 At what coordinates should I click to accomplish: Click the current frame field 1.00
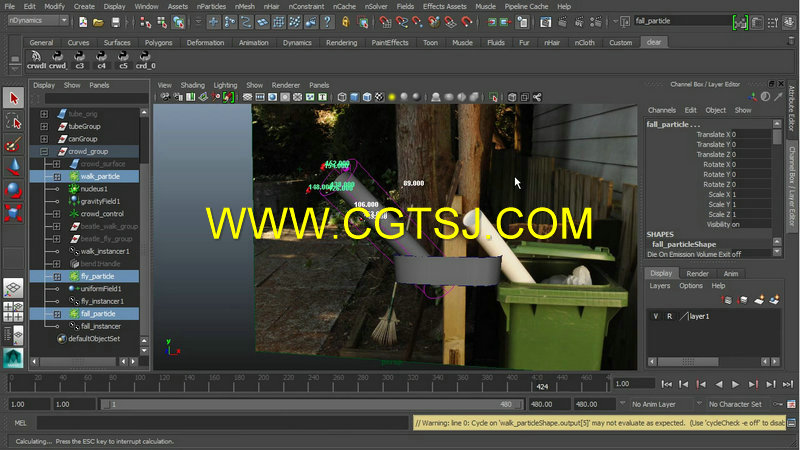(x=633, y=384)
